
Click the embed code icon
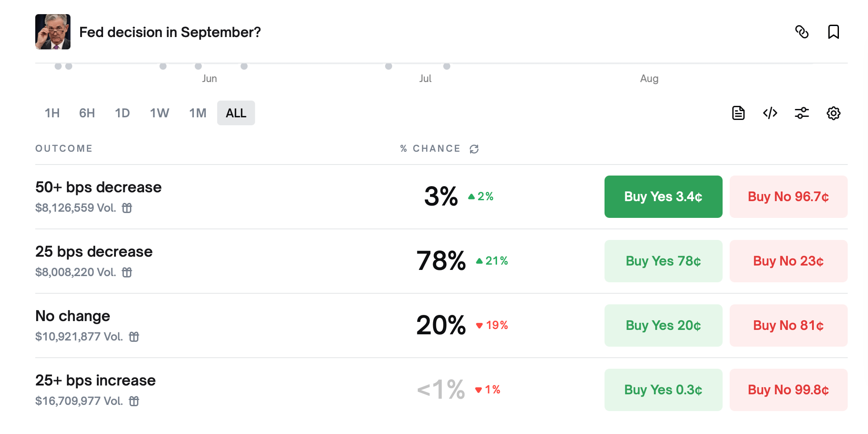tap(770, 113)
